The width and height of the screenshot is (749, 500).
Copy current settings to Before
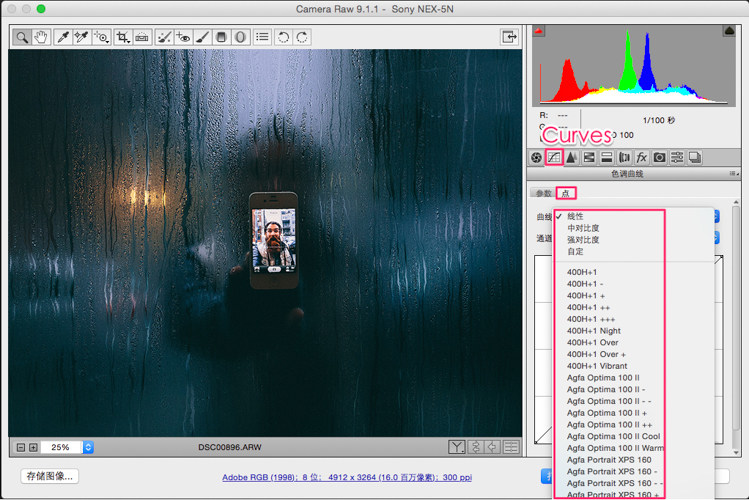tap(492, 447)
